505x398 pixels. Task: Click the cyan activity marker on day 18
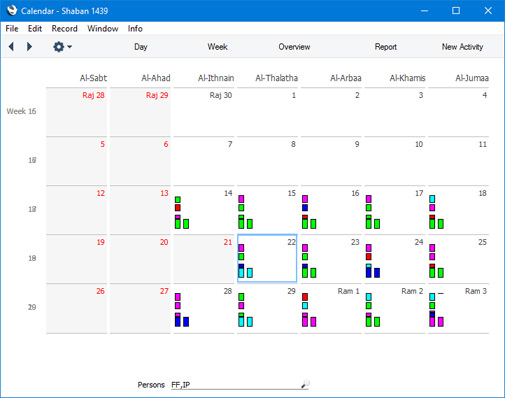click(x=432, y=199)
